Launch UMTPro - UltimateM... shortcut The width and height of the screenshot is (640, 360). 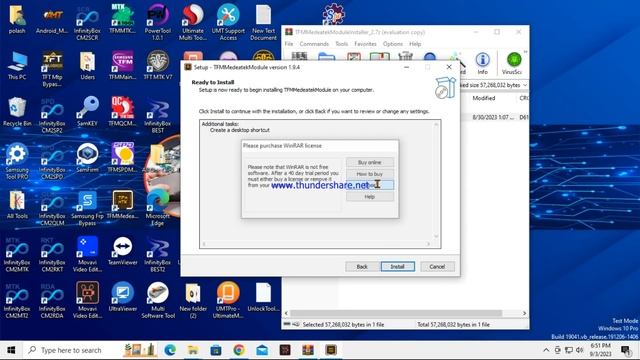(x=228, y=301)
